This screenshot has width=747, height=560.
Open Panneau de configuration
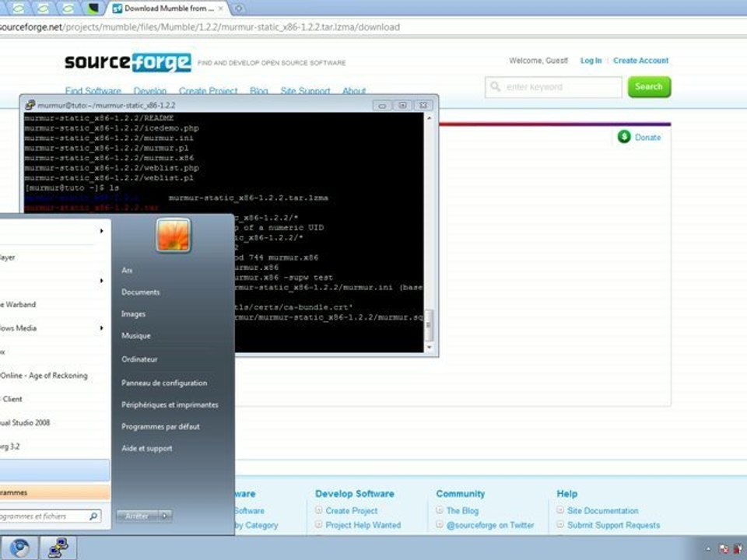164,383
